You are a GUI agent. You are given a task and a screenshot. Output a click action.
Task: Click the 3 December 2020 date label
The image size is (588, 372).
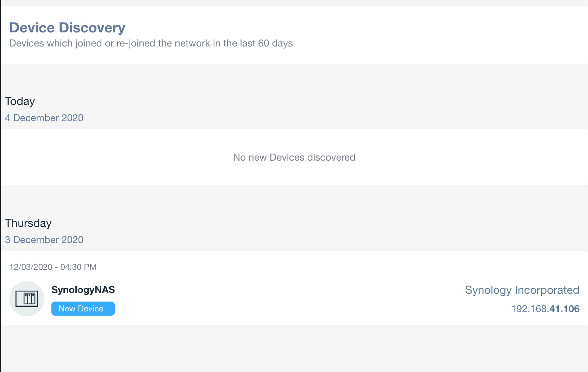(44, 240)
